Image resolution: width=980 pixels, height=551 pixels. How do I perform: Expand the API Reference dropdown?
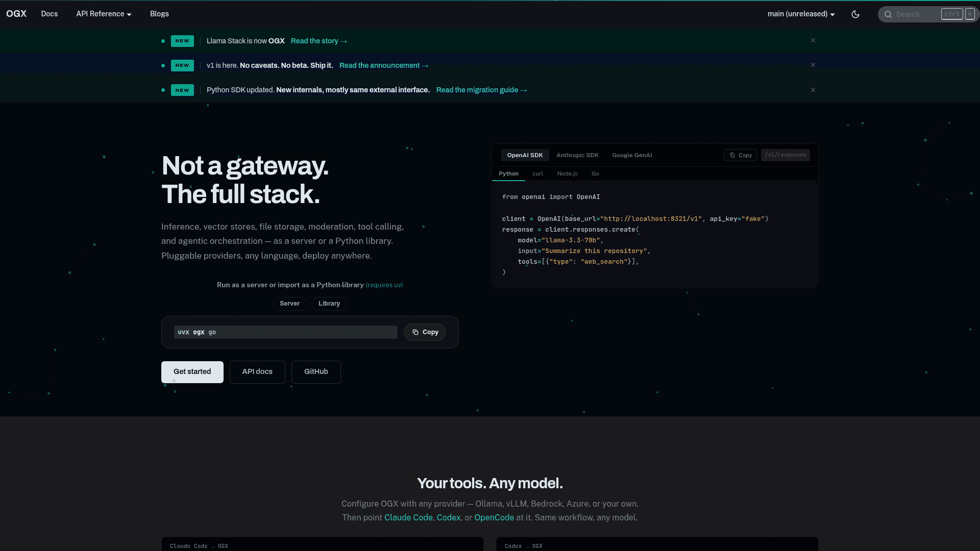104,14
